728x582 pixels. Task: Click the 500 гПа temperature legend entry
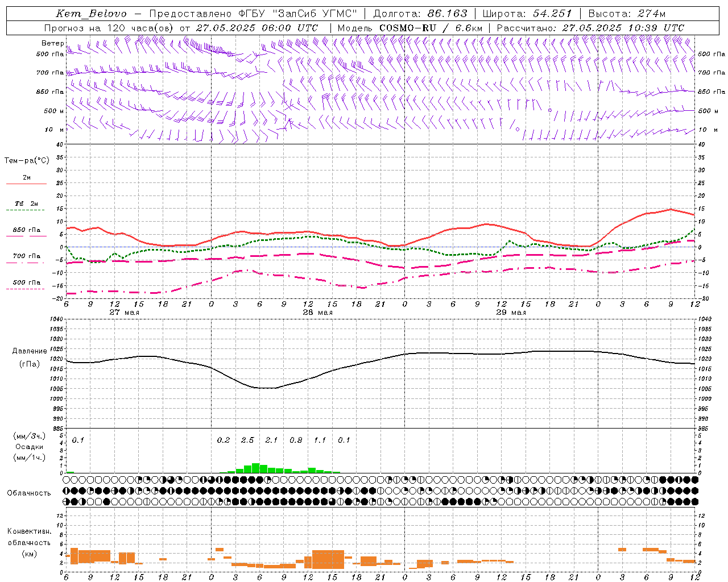coord(26,284)
